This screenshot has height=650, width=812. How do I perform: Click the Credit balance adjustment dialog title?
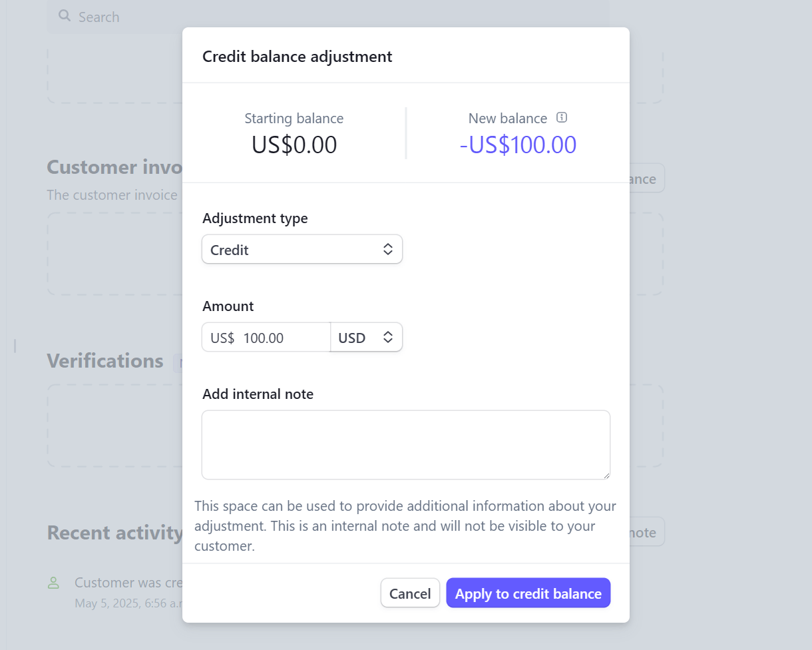pos(297,57)
